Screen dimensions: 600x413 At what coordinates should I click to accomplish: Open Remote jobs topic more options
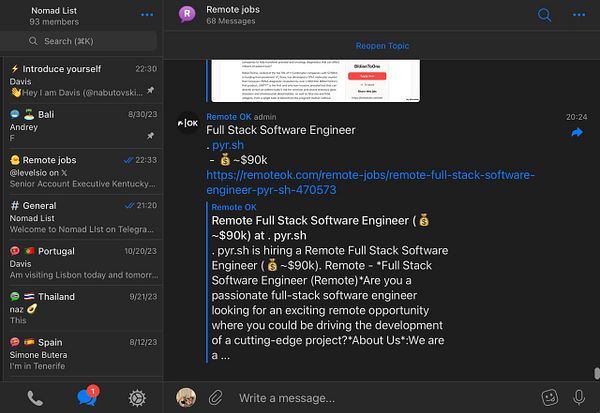point(579,15)
